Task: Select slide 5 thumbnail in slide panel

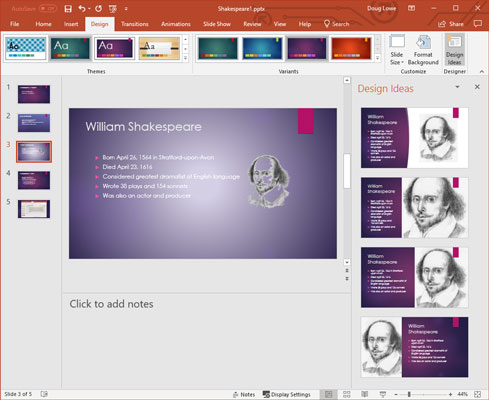Action: [x=34, y=209]
